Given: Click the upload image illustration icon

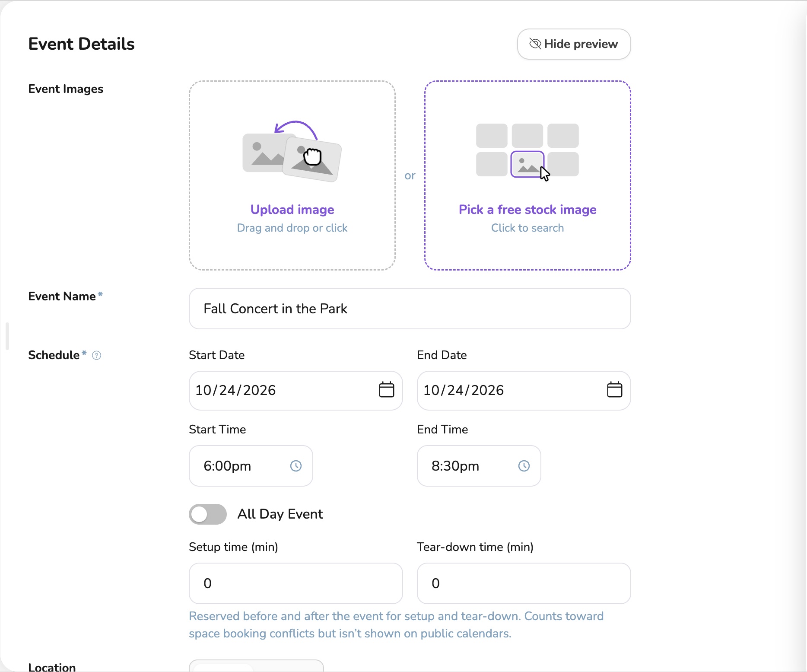Looking at the screenshot, I should (292, 151).
